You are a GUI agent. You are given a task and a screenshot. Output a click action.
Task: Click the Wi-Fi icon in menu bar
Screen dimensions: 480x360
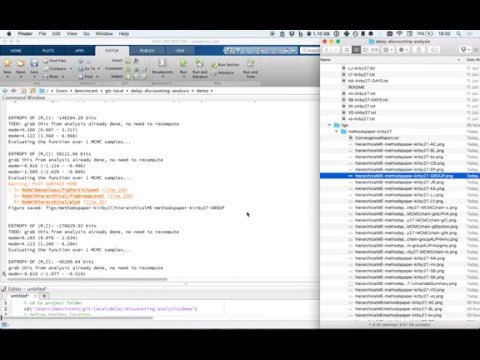[x=399, y=34]
